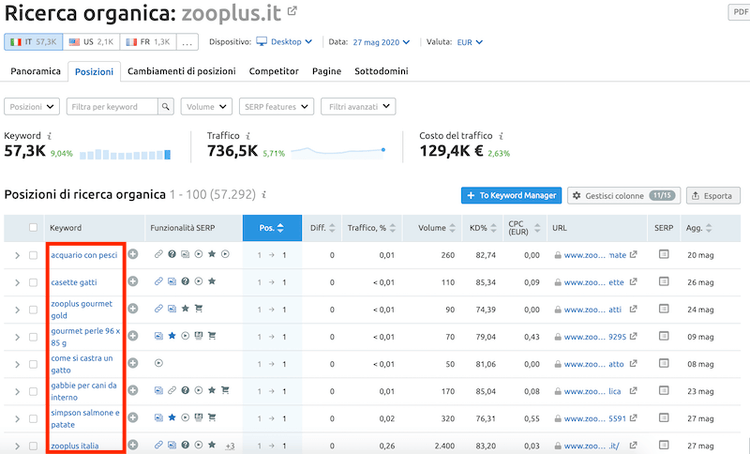View SERP snapshot icon for 'casette gatti'
The width and height of the screenshot is (750, 454).
663,282
